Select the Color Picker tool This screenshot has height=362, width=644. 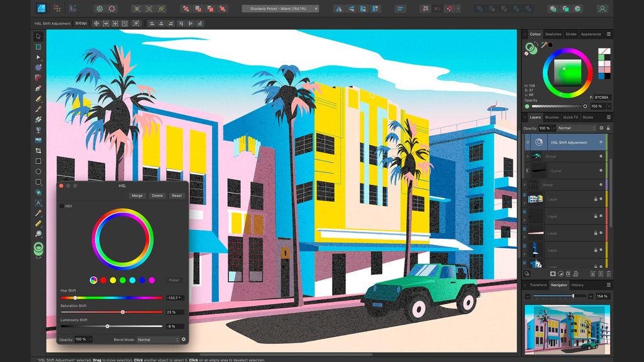[38, 212]
